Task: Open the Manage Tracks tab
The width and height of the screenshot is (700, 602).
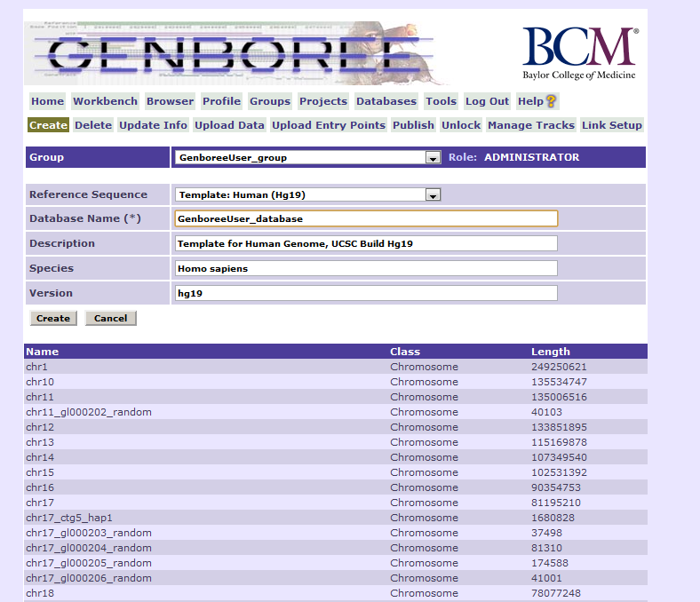Action: click(531, 125)
